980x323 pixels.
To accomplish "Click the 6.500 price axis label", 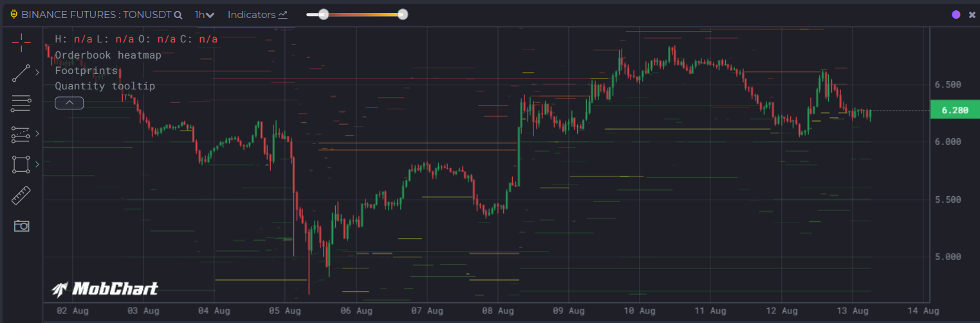I will [x=948, y=85].
